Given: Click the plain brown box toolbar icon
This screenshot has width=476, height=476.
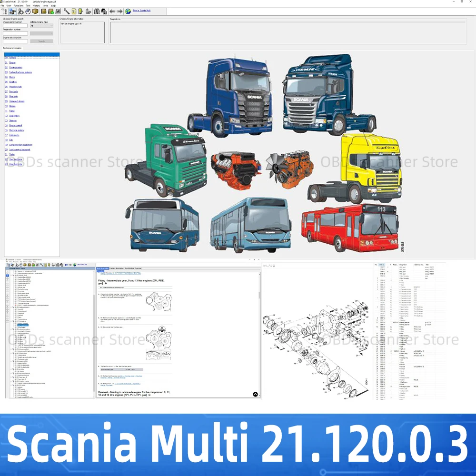Looking at the screenshot, I should coord(43,11).
